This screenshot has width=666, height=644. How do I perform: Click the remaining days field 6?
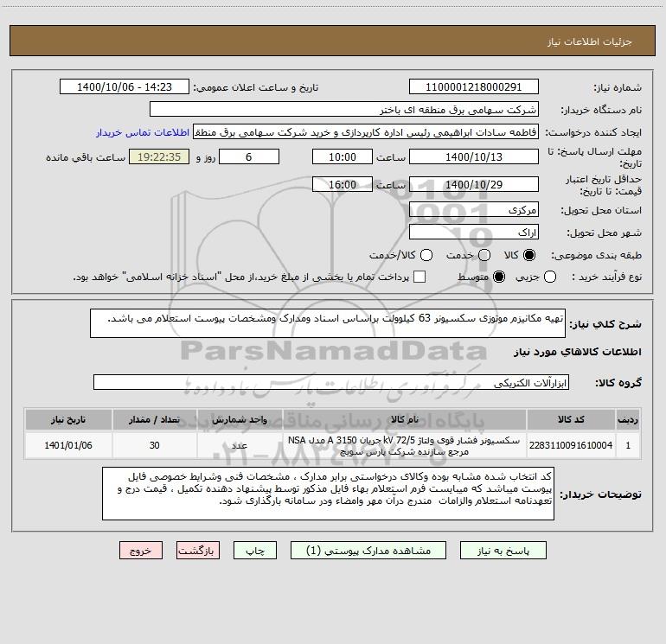[x=249, y=156]
